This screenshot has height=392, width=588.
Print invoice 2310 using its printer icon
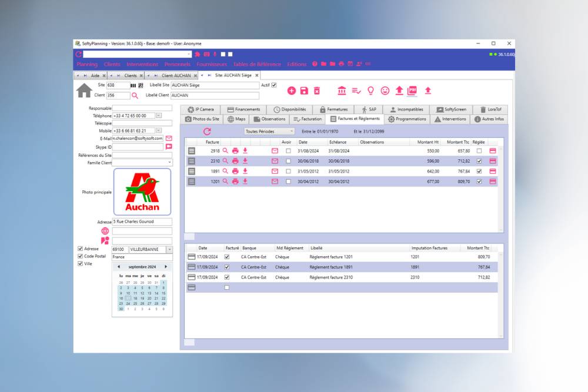tap(235, 161)
